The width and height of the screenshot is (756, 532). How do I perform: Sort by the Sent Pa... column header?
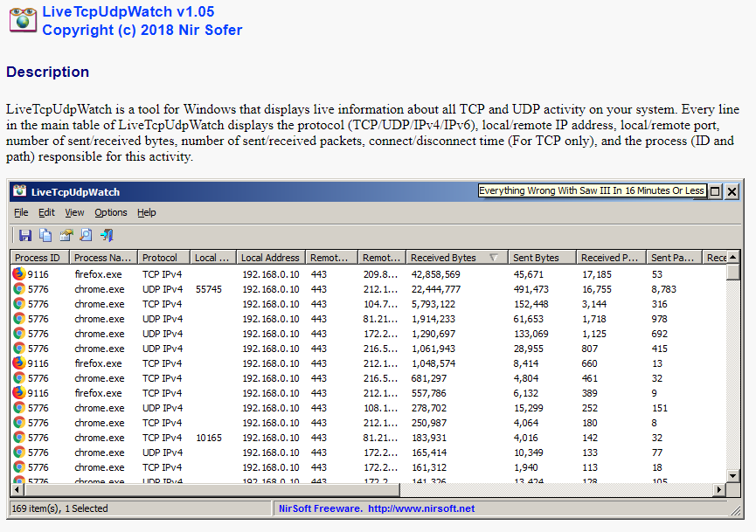(674, 258)
